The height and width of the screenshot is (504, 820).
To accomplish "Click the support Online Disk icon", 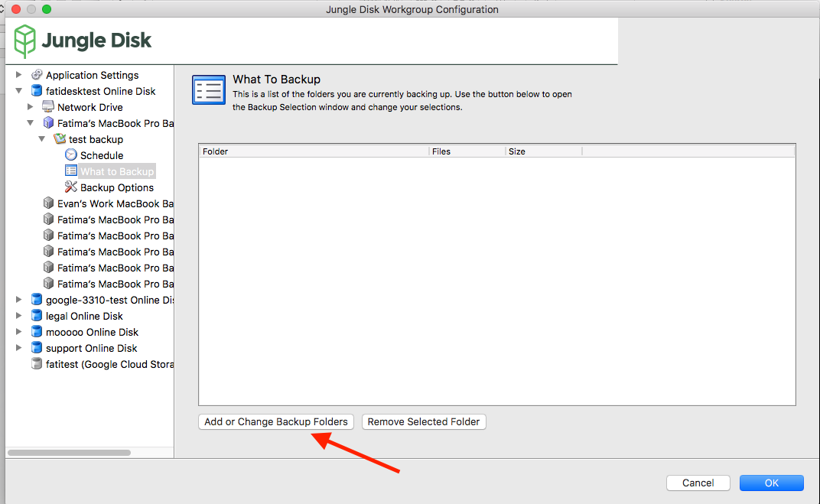I will pyautogui.click(x=37, y=348).
